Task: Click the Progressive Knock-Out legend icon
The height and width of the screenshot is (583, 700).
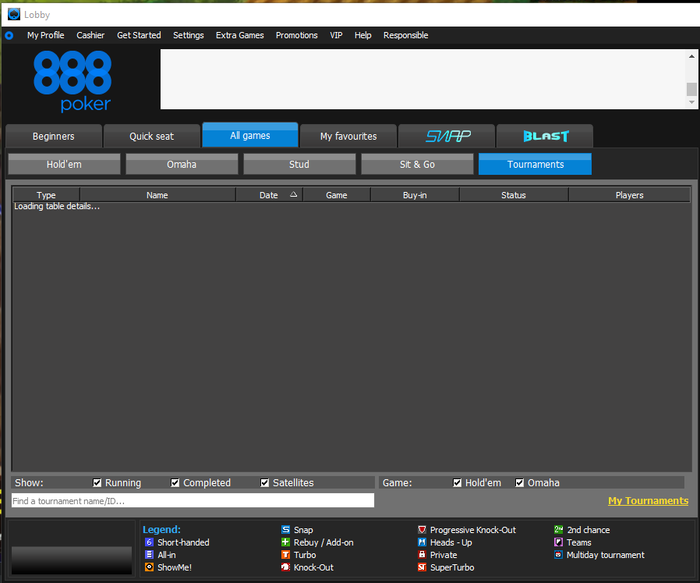Action: click(422, 529)
